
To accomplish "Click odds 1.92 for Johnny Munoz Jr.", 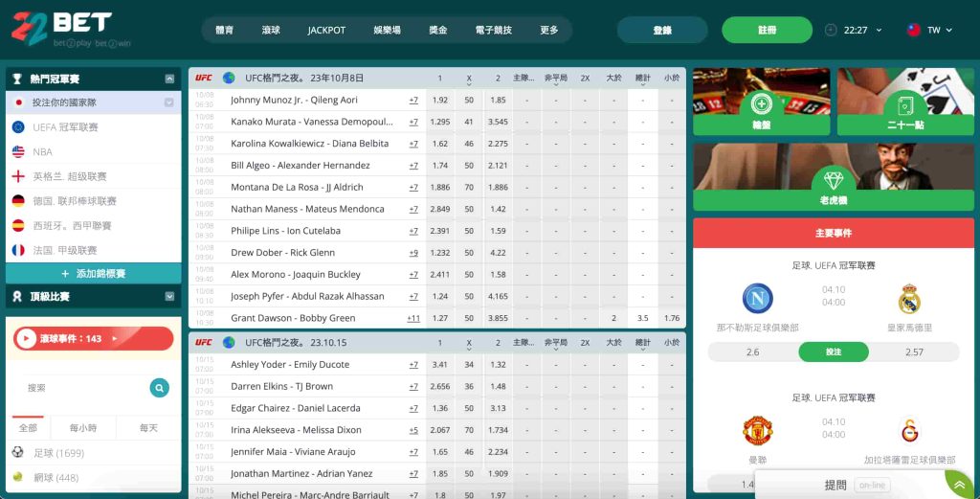I will tap(440, 100).
